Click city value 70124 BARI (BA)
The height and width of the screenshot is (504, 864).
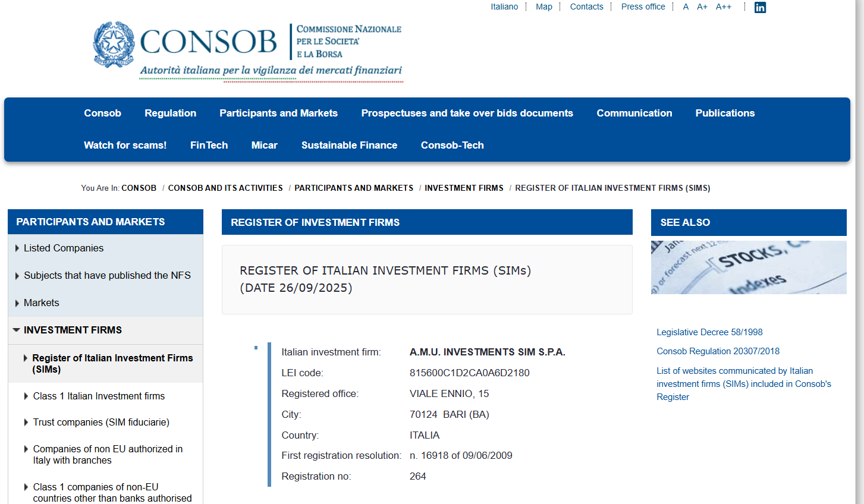pos(449,414)
